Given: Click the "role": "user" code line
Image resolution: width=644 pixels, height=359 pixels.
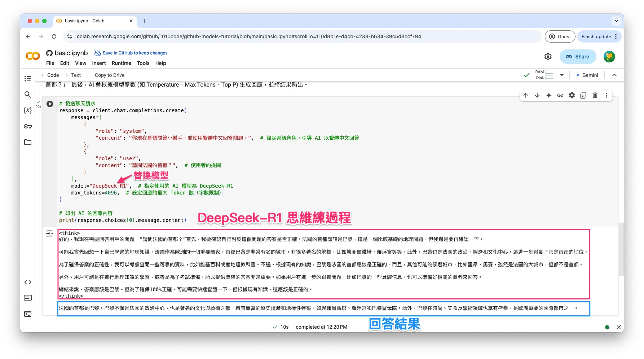Looking at the screenshot, I should coord(118,158).
